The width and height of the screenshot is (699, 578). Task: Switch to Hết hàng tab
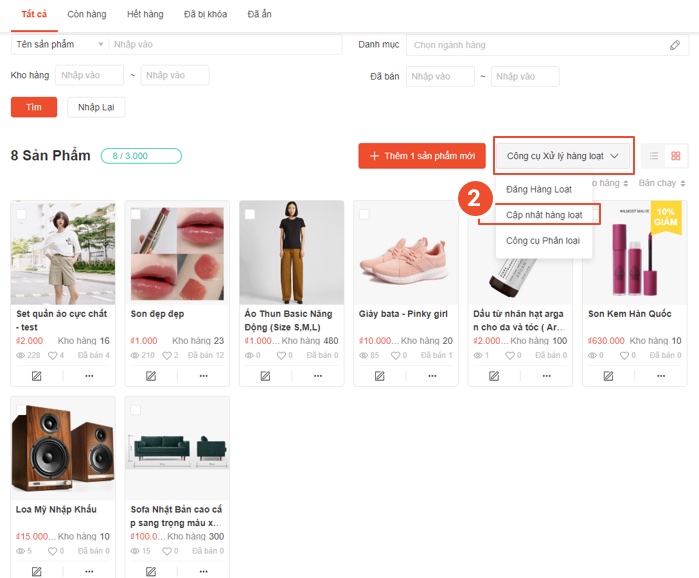[146, 15]
